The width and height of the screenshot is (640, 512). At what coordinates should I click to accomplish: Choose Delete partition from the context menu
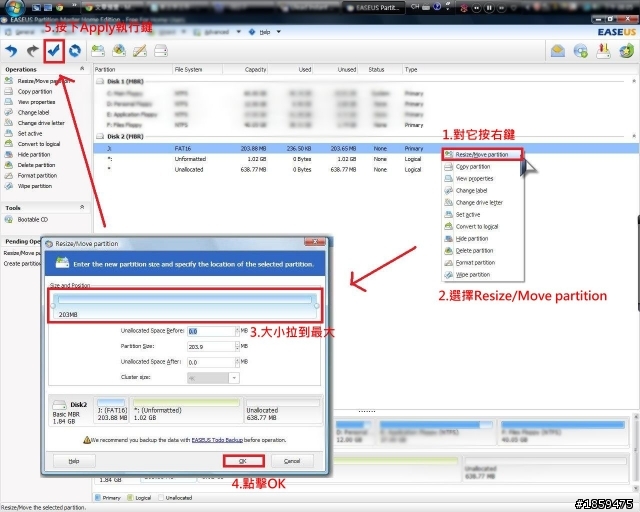(x=474, y=251)
